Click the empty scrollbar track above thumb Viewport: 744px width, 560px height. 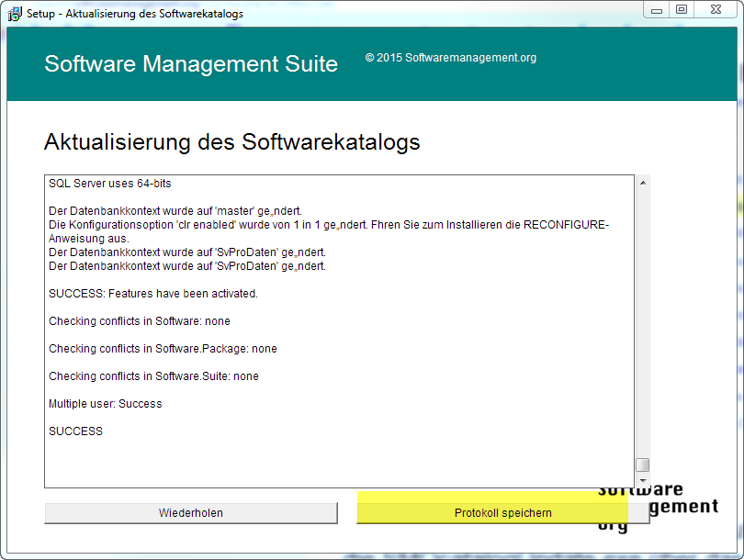pyautogui.click(x=642, y=321)
